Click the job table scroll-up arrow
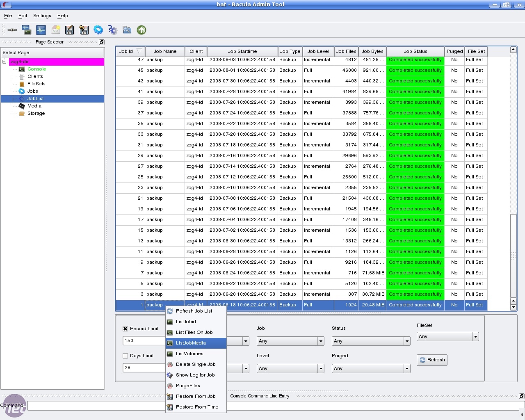This screenshot has width=525, height=420. 513,50
